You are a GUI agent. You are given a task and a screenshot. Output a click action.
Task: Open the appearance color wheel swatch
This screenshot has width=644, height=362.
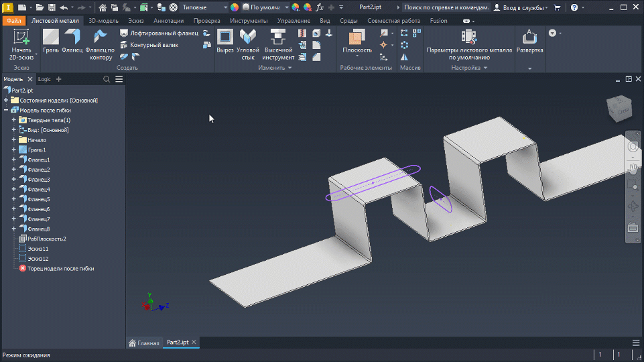pos(235,7)
